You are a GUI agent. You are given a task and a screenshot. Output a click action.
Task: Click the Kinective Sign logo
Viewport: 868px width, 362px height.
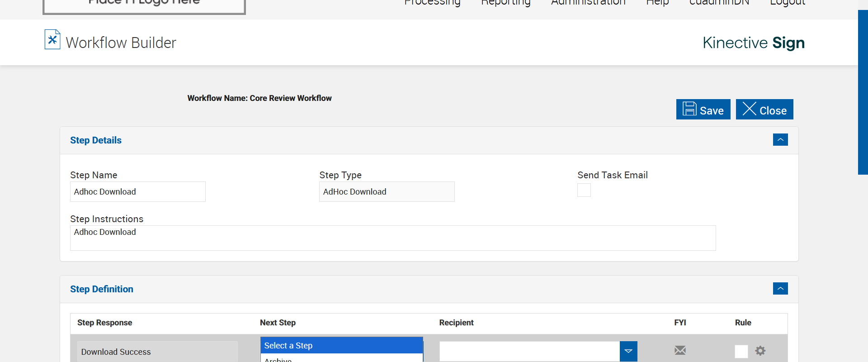click(x=754, y=43)
